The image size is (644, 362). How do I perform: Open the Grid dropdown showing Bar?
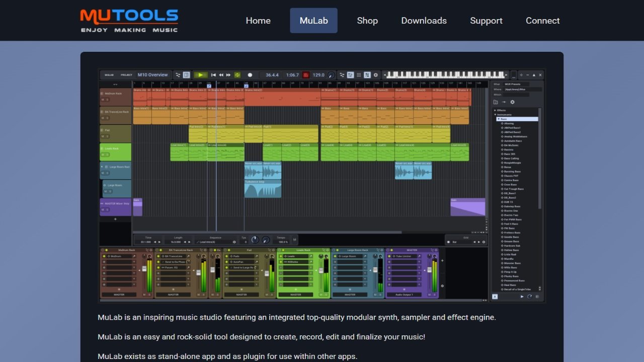[x=464, y=242]
